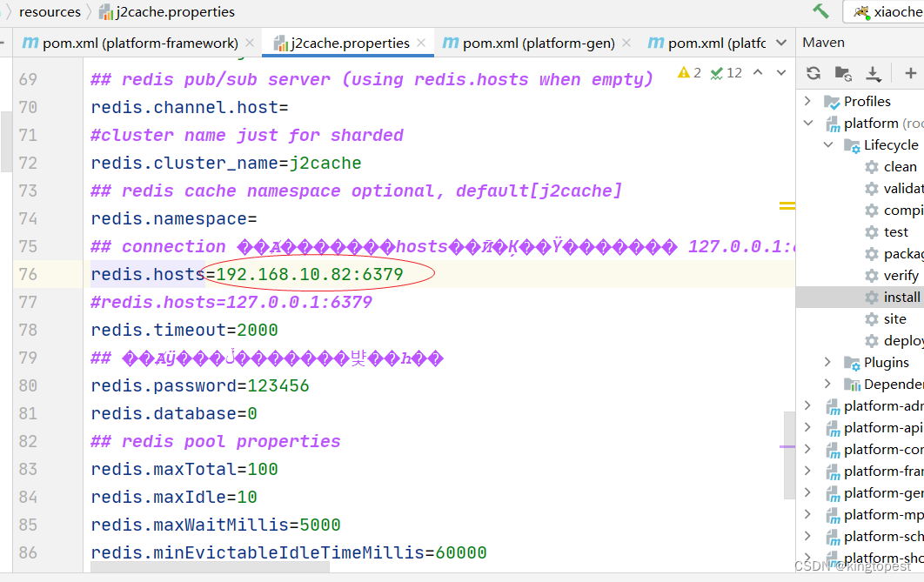This screenshot has width=924, height=582.
Task: Click line number 76 in the gutter
Action: tap(28, 273)
